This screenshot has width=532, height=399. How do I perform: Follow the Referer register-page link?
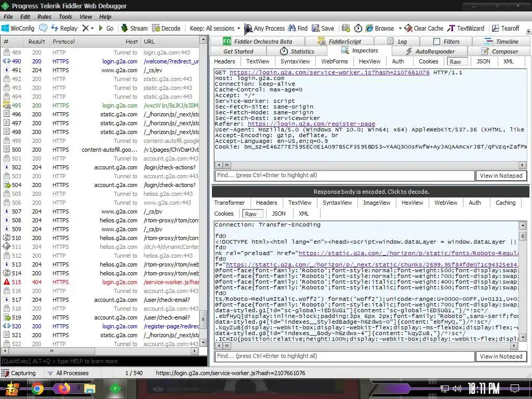tap(311, 124)
